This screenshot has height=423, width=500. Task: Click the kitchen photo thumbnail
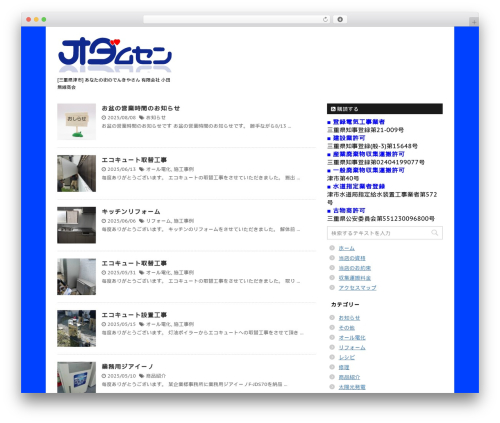pos(76,225)
